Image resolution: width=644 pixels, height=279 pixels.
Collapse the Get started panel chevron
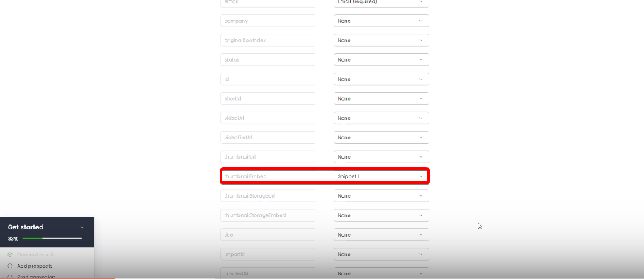(82, 227)
